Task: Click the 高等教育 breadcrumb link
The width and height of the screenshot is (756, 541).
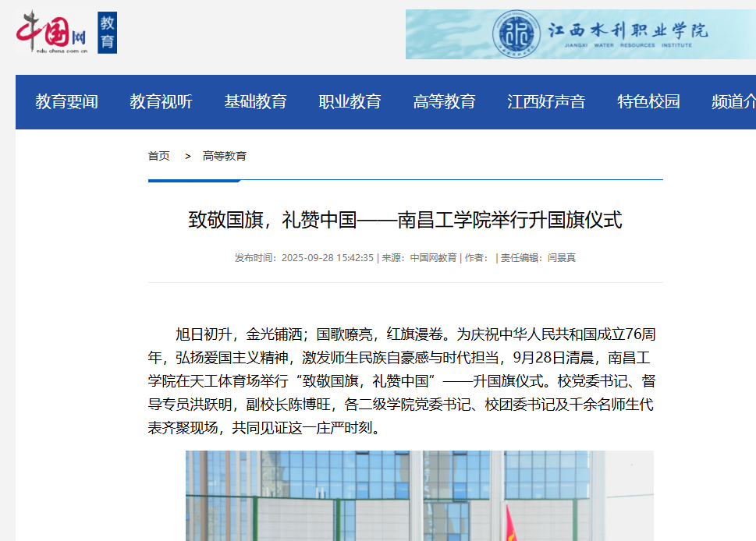Action: (x=225, y=156)
